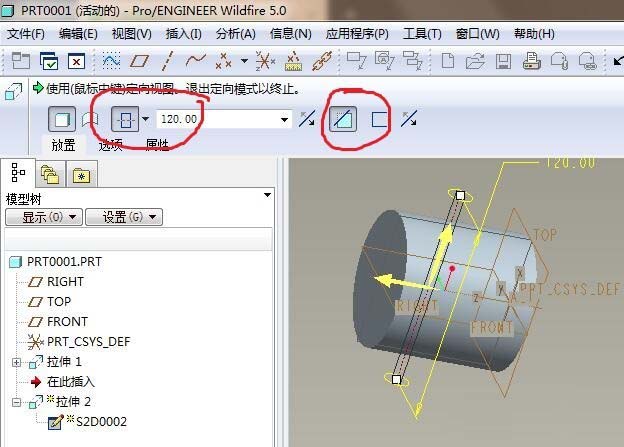Toggle the Remove Material option
624x447 pixels.
[x=343, y=119]
